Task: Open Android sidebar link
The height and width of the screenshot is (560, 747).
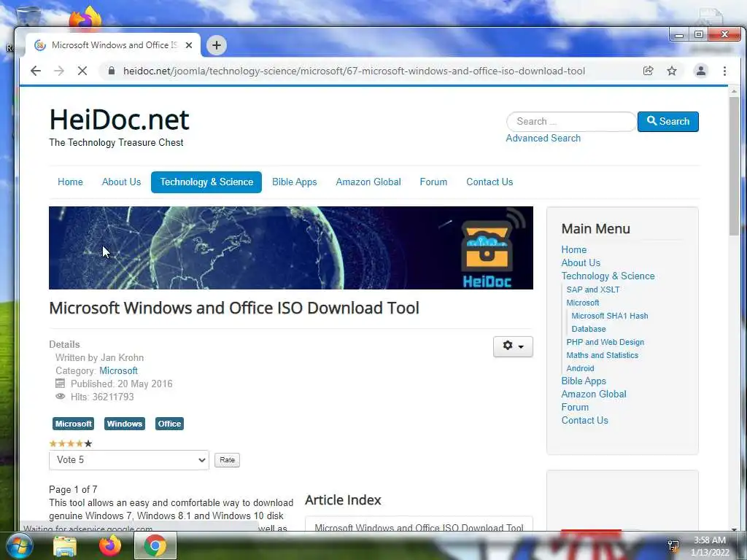Action: click(580, 368)
